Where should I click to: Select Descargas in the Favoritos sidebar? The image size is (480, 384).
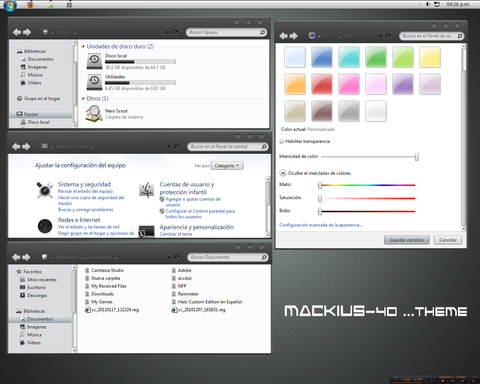pyautogui.click(x=34, y=295)
